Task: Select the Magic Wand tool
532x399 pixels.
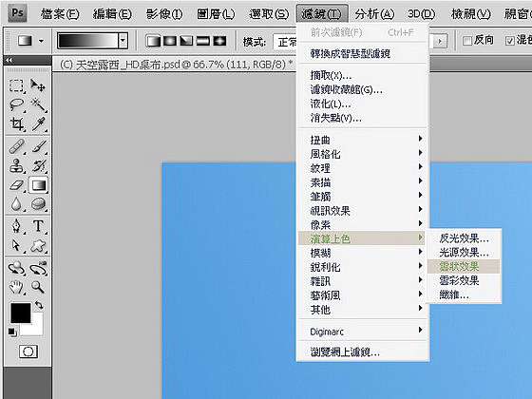Action: tap(38, 104)
